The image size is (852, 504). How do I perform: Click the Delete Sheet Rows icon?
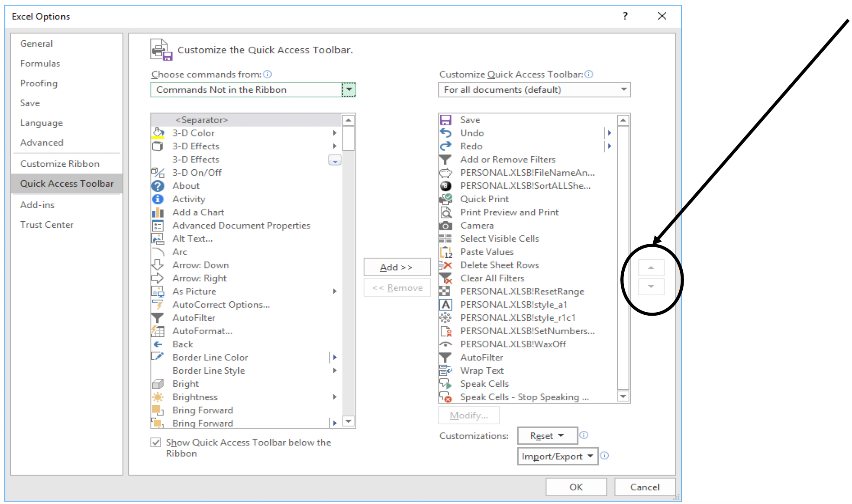tap(445, 265)
